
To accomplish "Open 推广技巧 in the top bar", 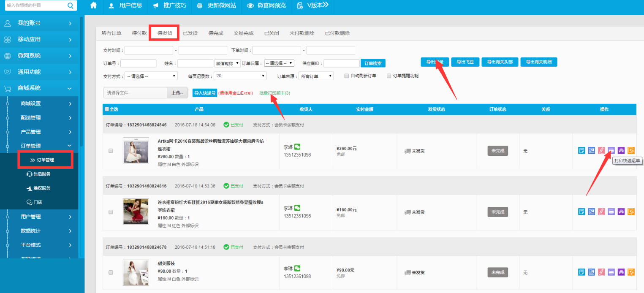I will coord(169,5).
